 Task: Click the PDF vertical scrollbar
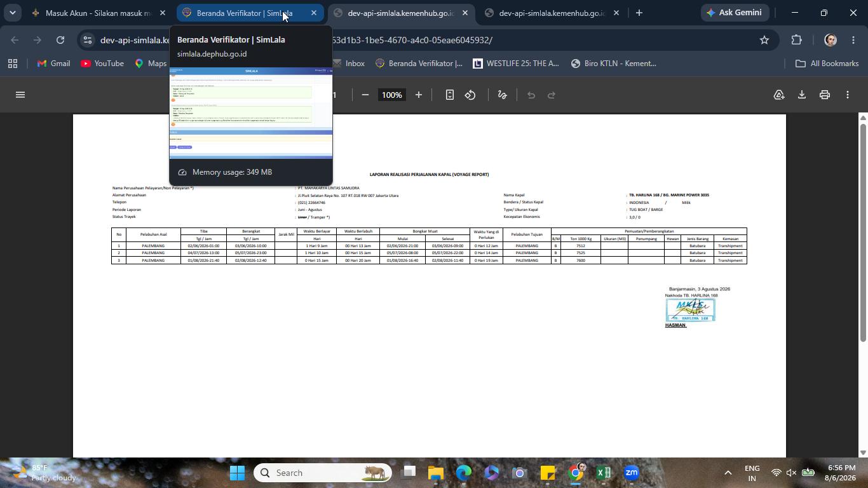(x=863, y=233)
